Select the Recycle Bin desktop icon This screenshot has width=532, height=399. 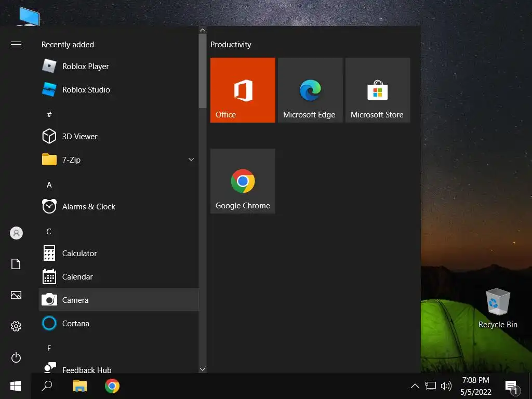498,309
